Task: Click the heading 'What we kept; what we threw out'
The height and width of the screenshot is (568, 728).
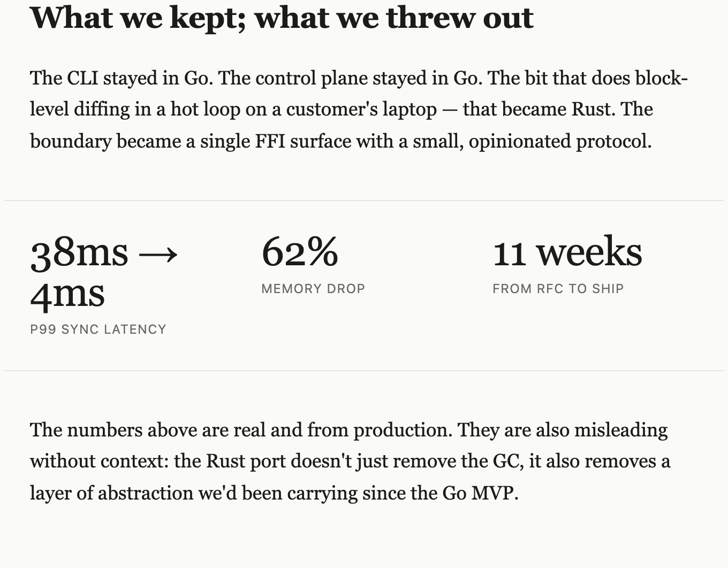Action: coord(282,18)
